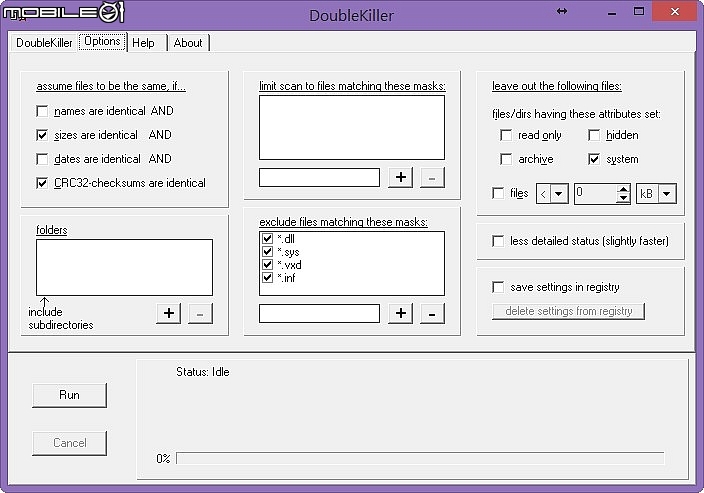Check the 'read only' attribute box
The width and height of the screenshot is (704, 493).
tap(506, 135)
